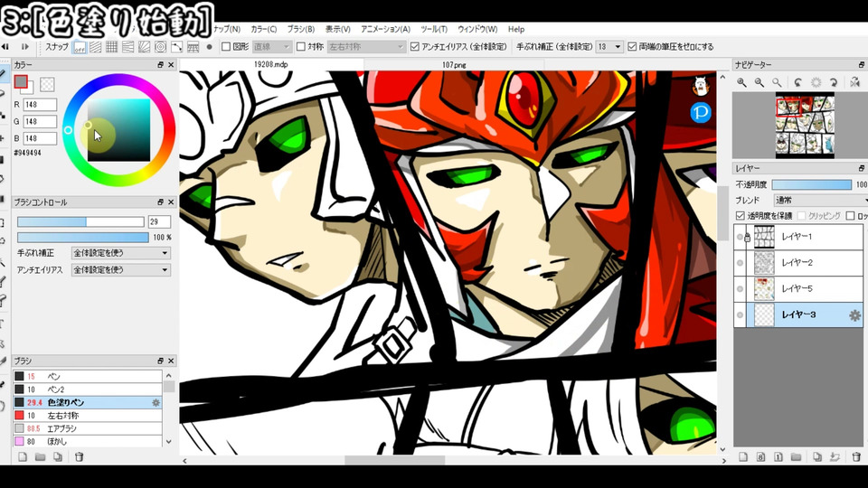Turn snap off with the 'off' snap icon
This screenshot has width=868, height=488.
click(80, 47)
